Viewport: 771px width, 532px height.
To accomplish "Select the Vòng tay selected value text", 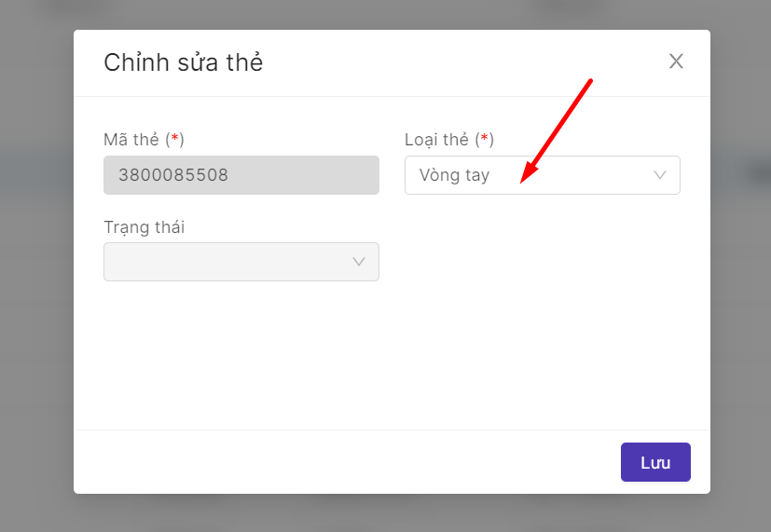I will point(454,175).
